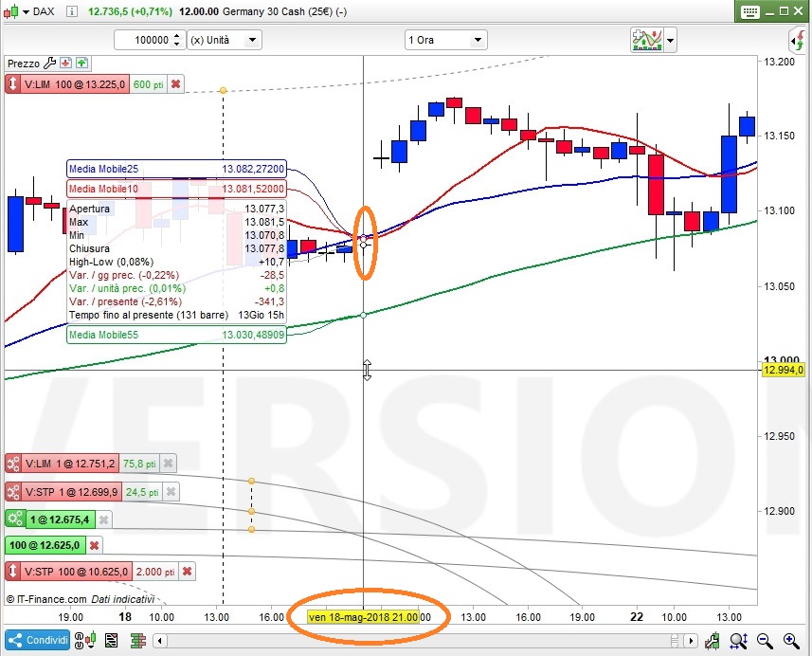Click the red down-arrow icon beside Prezzo

pyautogui.click(x=65, y=64)
